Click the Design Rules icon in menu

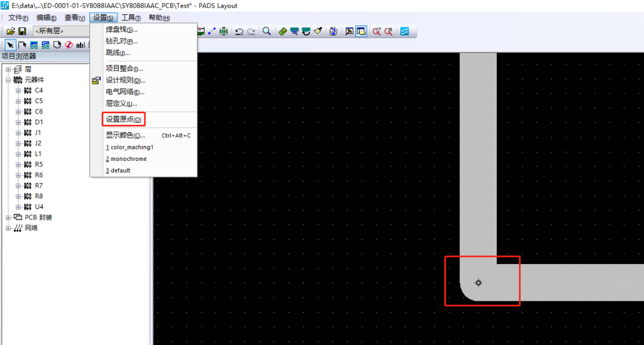tap(96, 80)
